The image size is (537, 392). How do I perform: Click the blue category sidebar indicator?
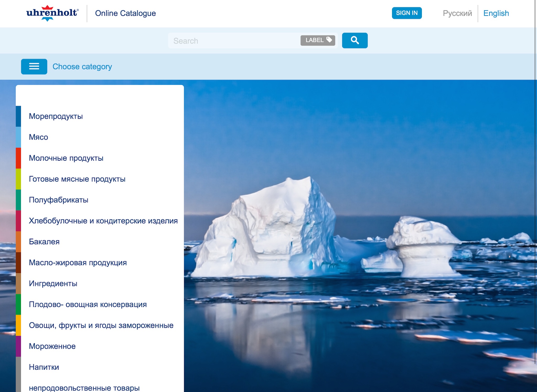18,117
